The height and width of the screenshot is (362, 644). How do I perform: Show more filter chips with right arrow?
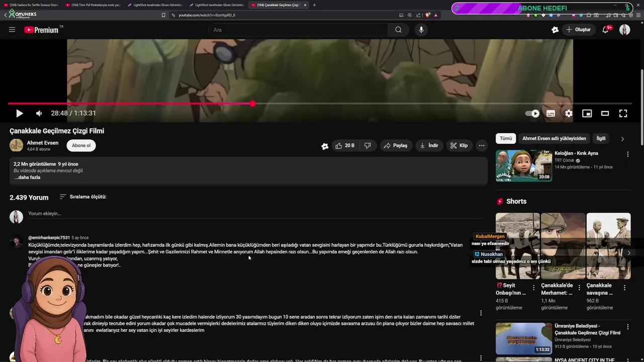click(622, 139)
